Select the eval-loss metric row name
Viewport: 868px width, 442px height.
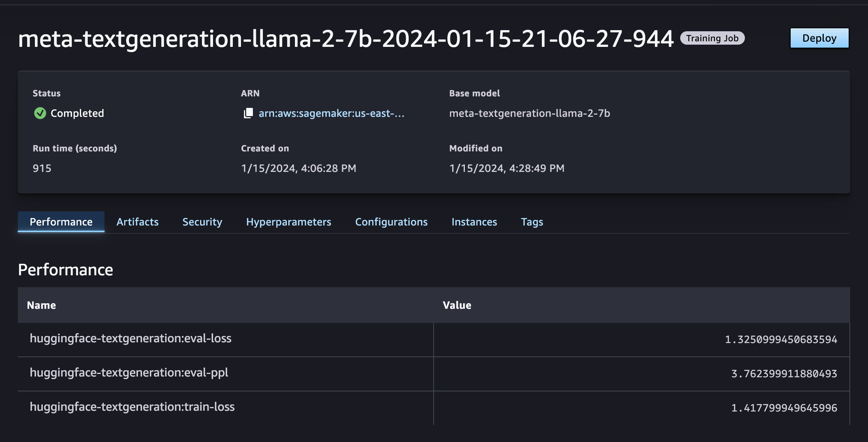(x=131, y=338)
